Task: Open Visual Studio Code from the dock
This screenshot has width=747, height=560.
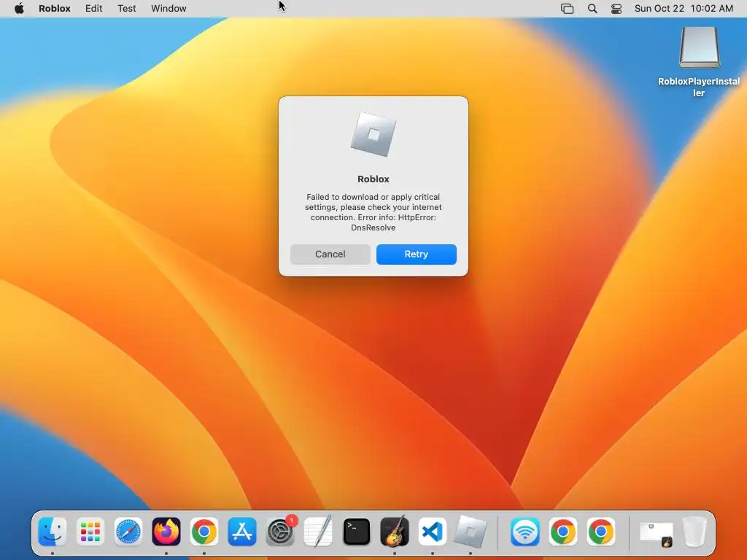Action: coord(432,532)
